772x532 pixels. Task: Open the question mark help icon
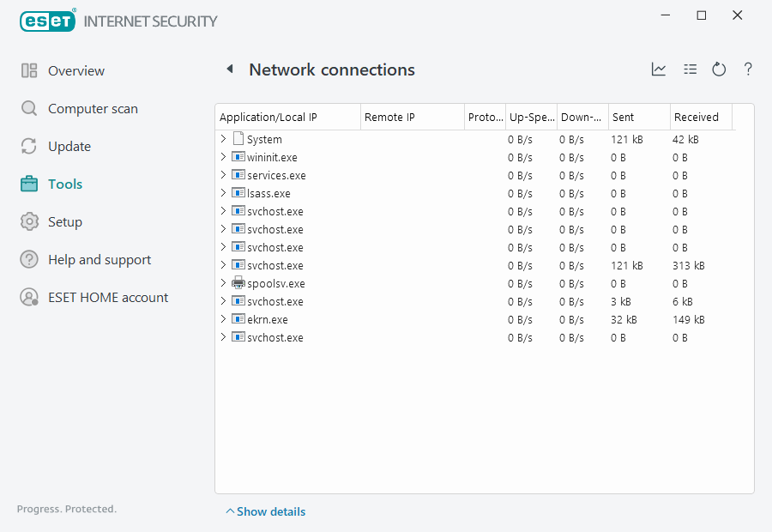pos(748,70)
